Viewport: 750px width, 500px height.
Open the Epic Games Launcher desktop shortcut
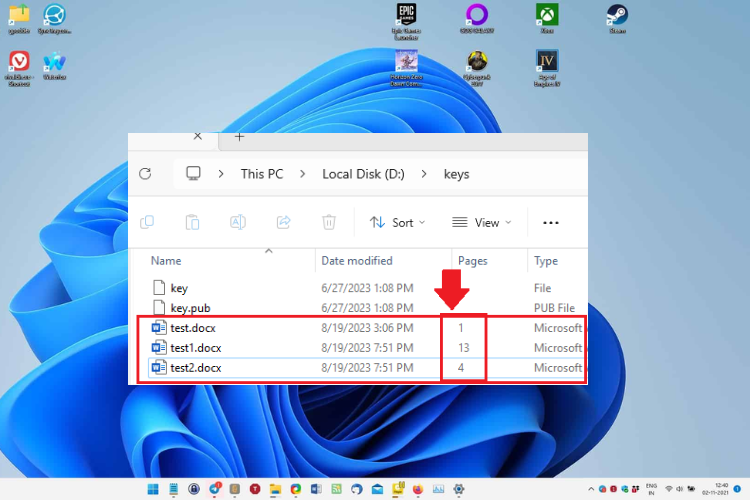(406, 21)
